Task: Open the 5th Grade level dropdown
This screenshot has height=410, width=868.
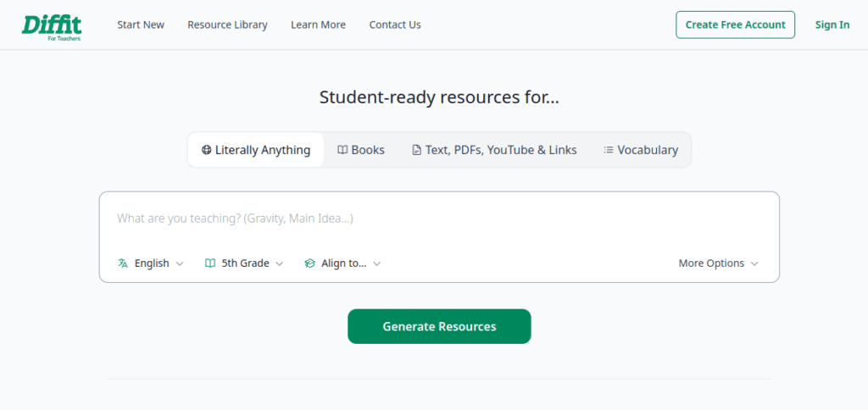Action: pos(244,263)
